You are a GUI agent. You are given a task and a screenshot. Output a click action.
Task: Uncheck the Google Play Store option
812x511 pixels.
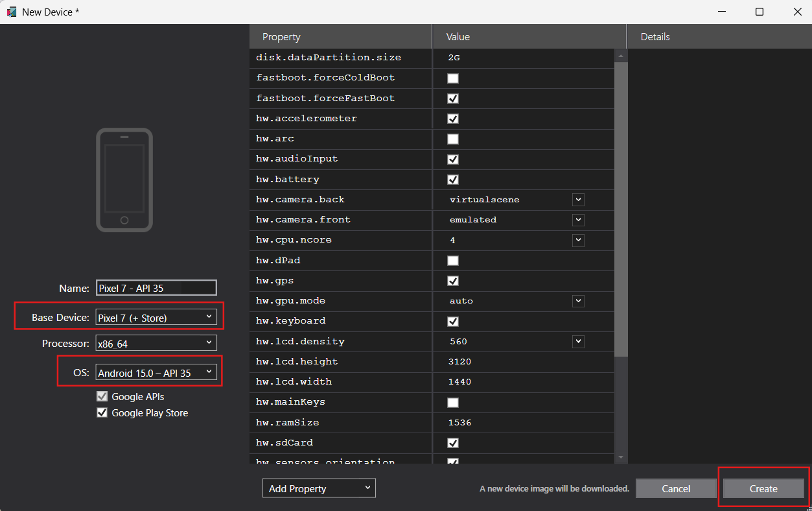click(x=102, y=412)
